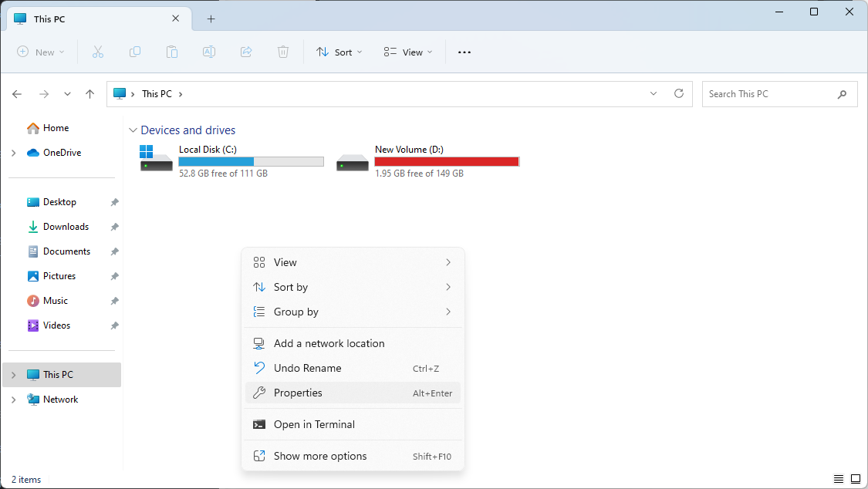868x489 pixels.
Task: Choose Open in Terminal menu entry
Action: (314, 424)
